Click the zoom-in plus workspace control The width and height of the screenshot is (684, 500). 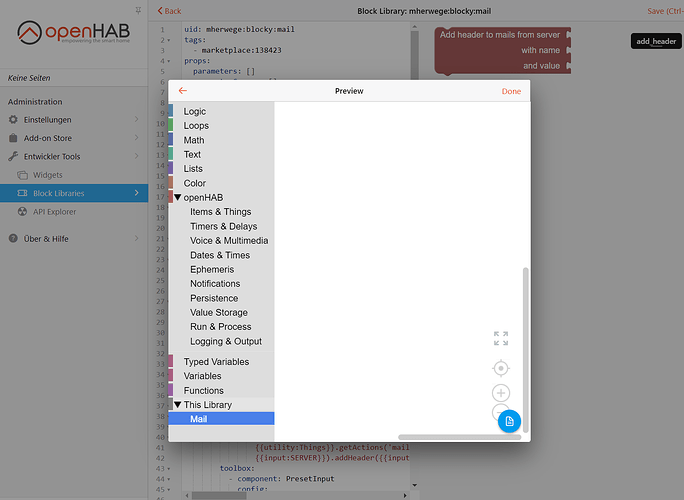pos(501,393)
